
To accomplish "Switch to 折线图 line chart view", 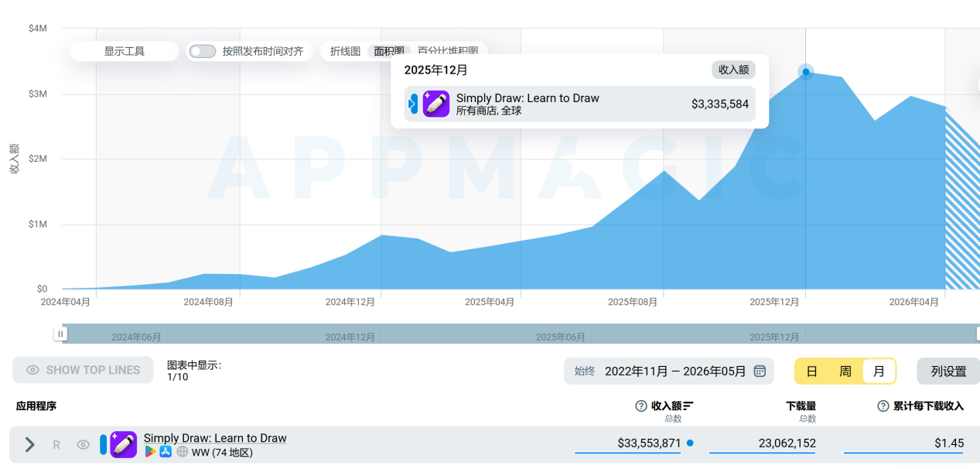I will point(345,51).
